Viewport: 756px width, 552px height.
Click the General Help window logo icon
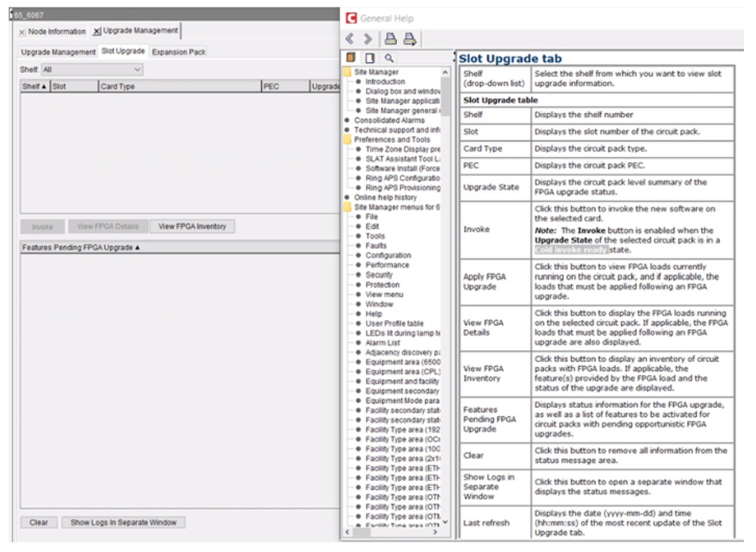351,18
